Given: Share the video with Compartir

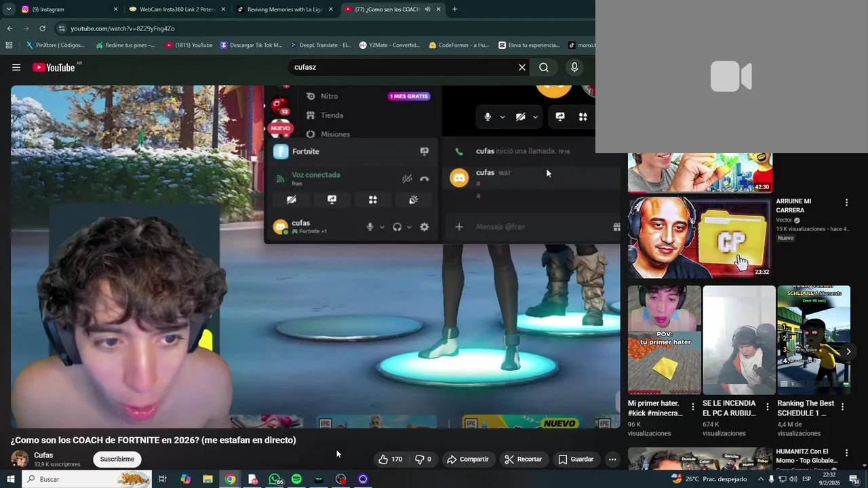Looking at the screenshot, I should pyautogui.click(x=467, y=459).
